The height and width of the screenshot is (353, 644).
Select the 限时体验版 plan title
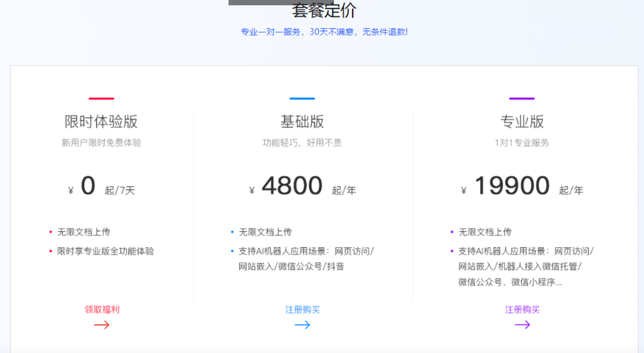click(101, 122)
